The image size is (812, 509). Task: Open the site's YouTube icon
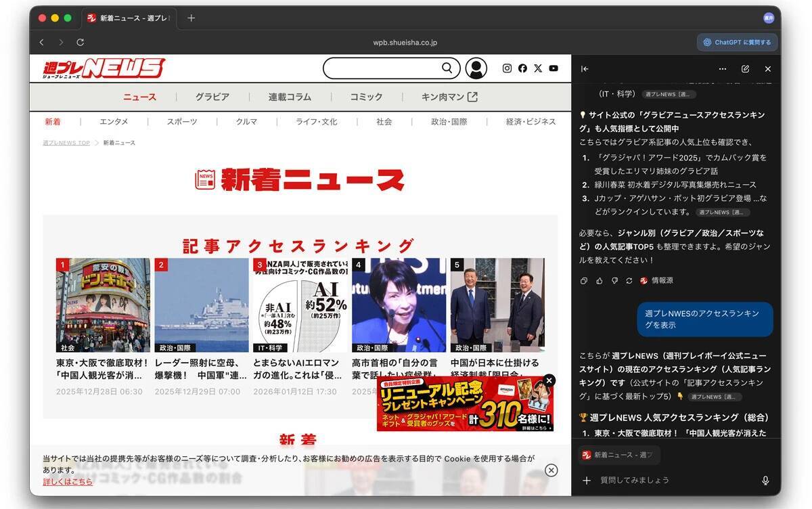554,68
